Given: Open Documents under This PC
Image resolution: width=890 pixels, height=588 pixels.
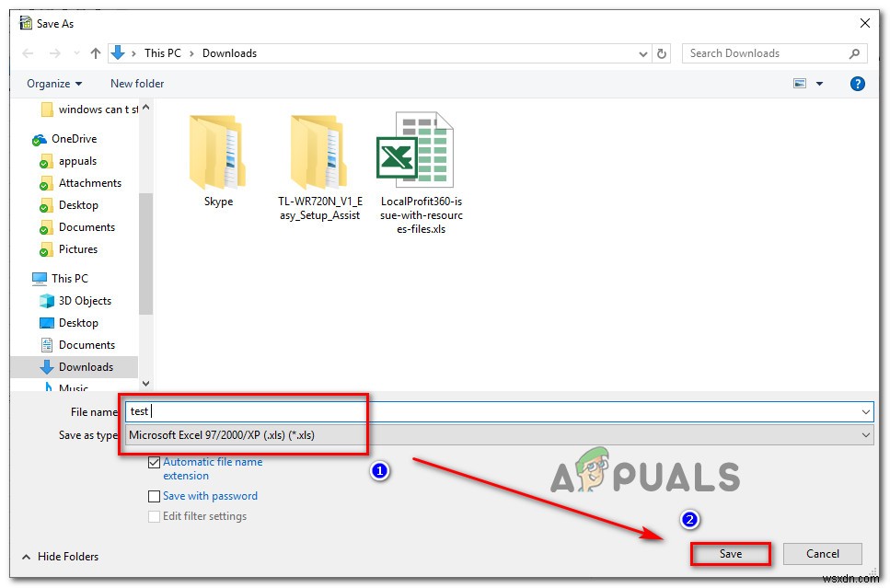Looking at the screenshot, I should tap(76, 345).
